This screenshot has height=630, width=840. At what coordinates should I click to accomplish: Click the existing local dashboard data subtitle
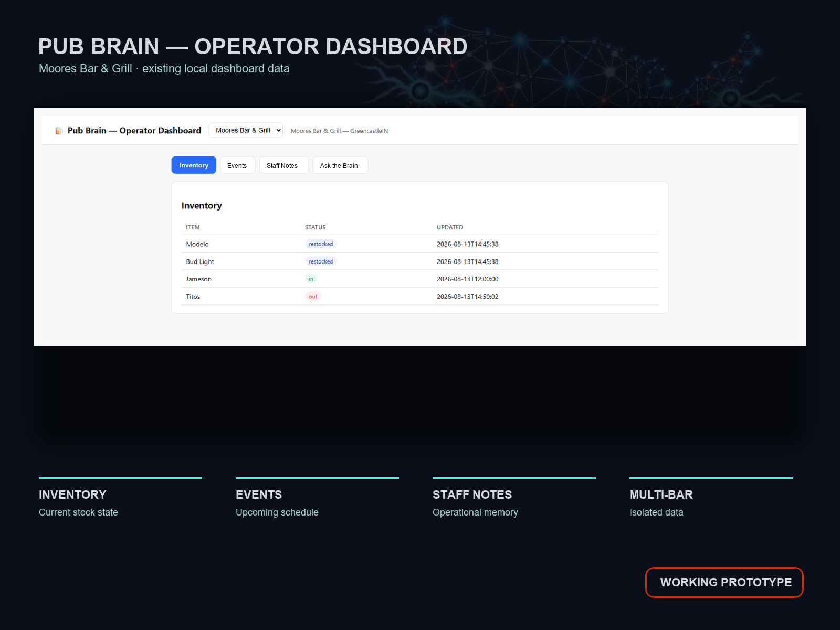[x=216, y=69]
